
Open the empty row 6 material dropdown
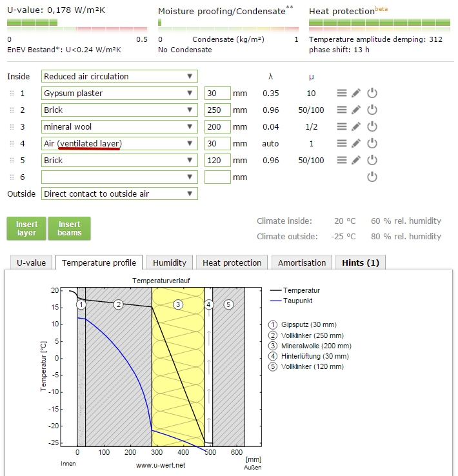tap(119, 177)
